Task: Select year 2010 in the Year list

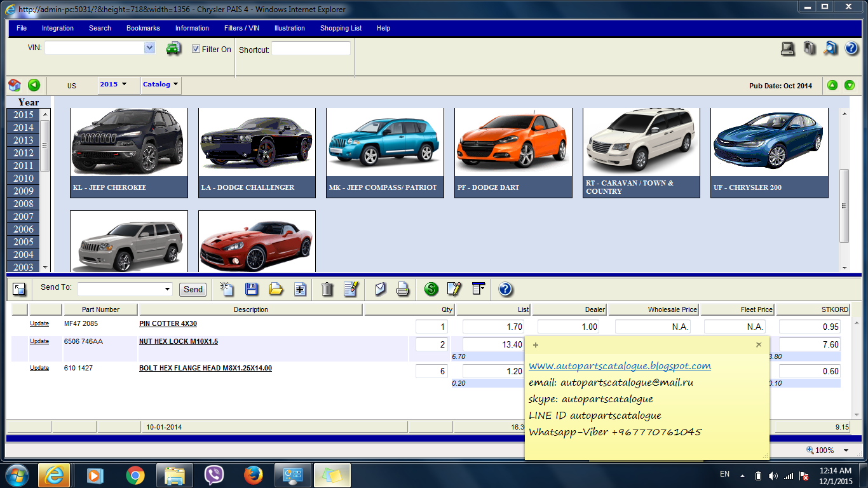Action: click(24, 179)
